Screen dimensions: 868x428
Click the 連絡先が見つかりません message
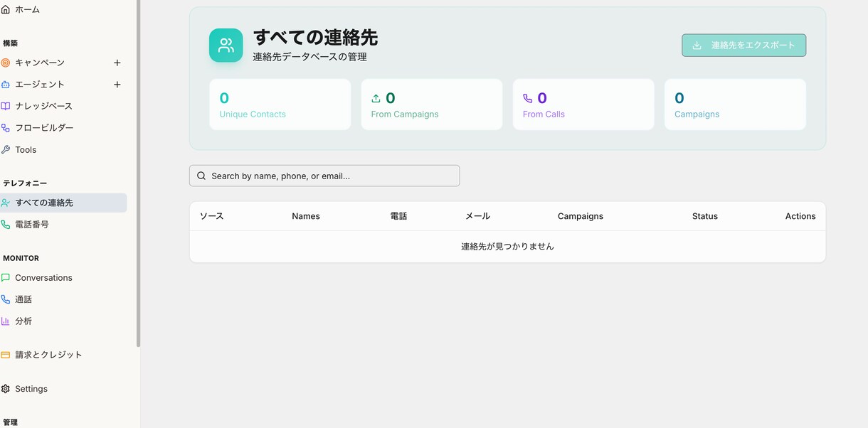(507, 247)
